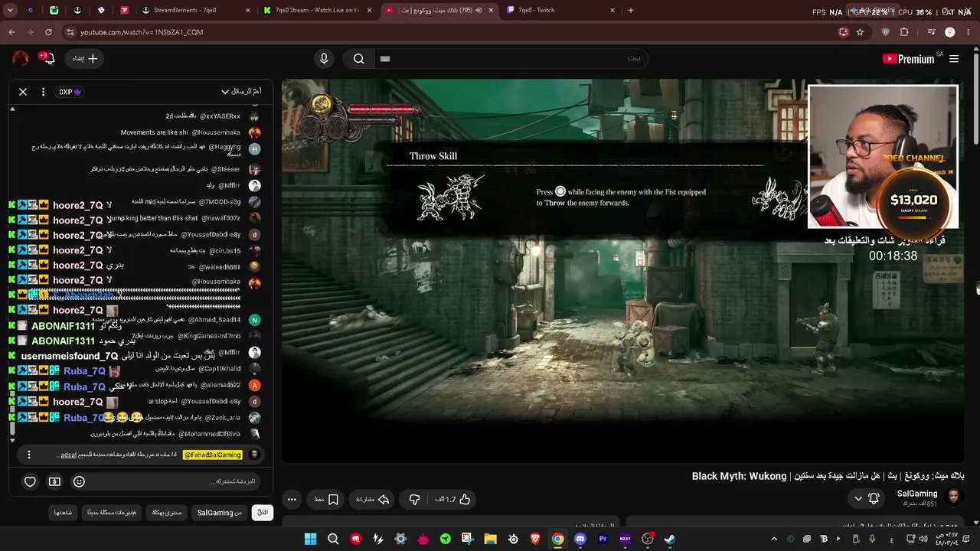Image resolution: width=980 pixels, height=551 pixels.
Task: Reload the YouTube page
Action: 48,32
